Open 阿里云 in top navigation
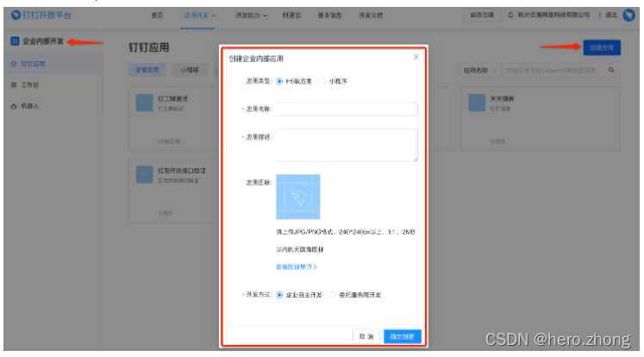This screenshot has width=644, height=357. point(291,16)
